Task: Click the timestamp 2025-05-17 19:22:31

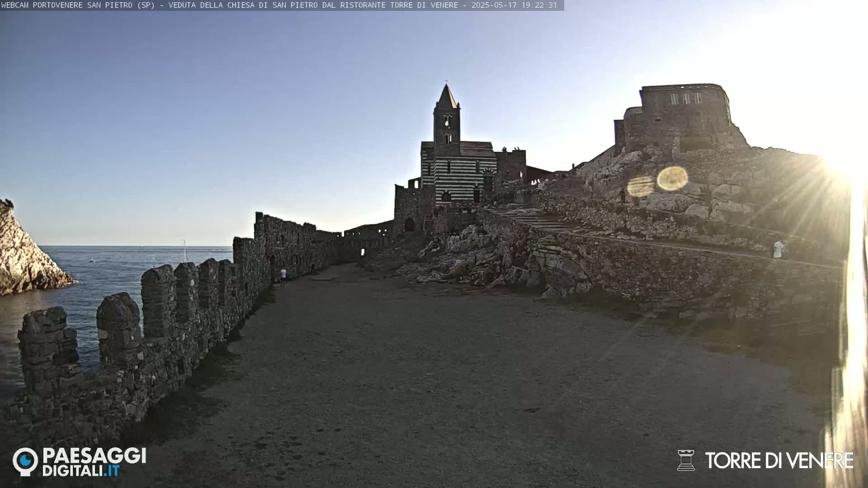Action: click(514, 5)
